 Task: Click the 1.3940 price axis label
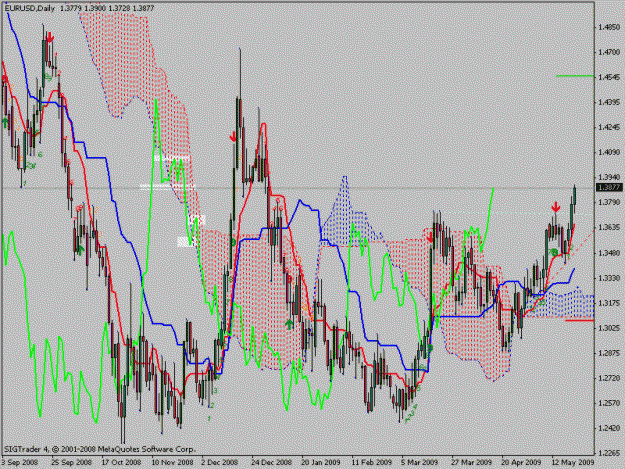point(609,177)
